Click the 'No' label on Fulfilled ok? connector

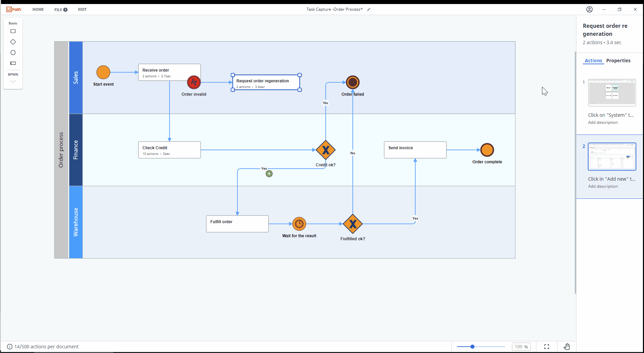(353, 153)
